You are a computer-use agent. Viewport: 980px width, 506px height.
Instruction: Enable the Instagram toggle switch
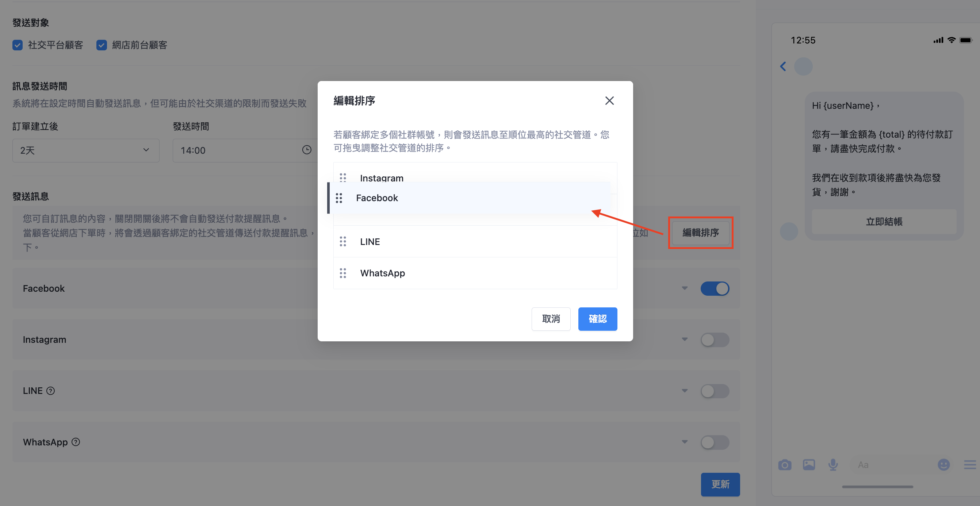[715, 340]
